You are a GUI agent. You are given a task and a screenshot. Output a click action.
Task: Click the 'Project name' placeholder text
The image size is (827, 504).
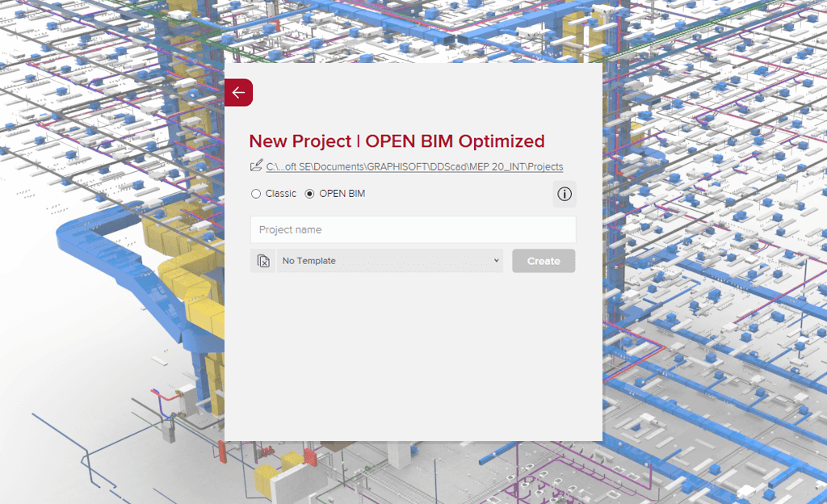[290, 230]
